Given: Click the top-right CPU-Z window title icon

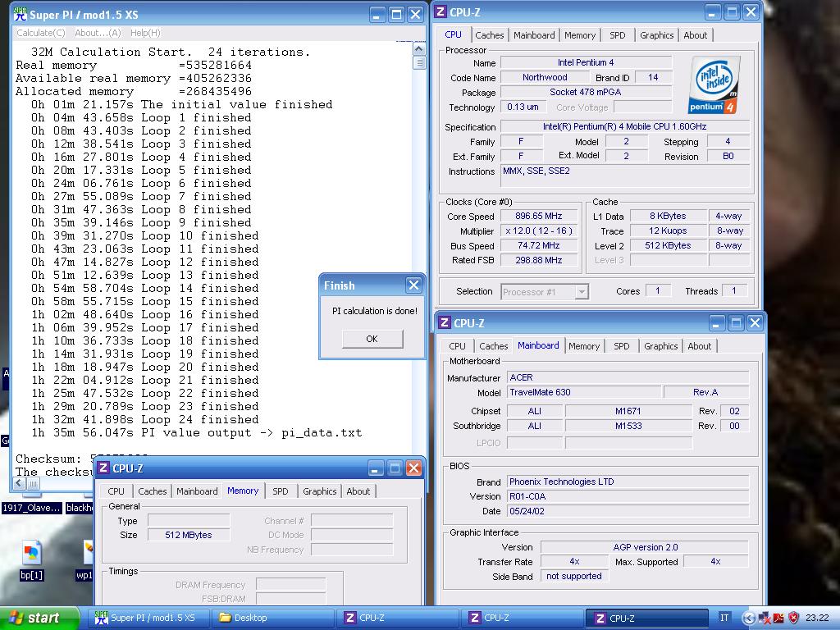Looking at the screenshot, I should [441, 11].
